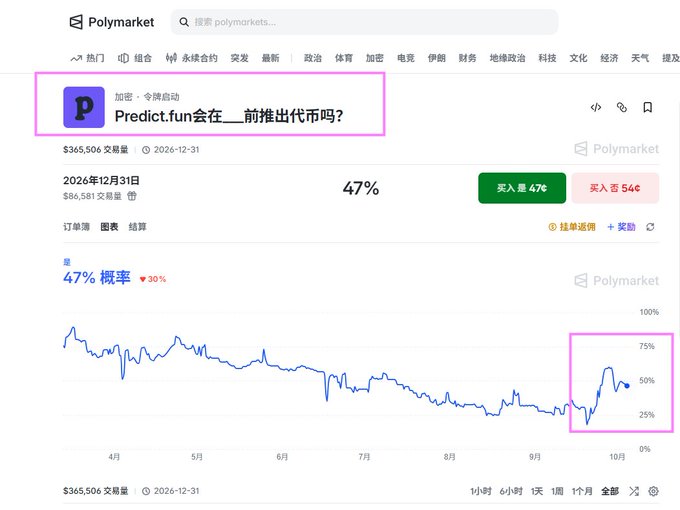Refresh the chart data icon

point(650,227)
